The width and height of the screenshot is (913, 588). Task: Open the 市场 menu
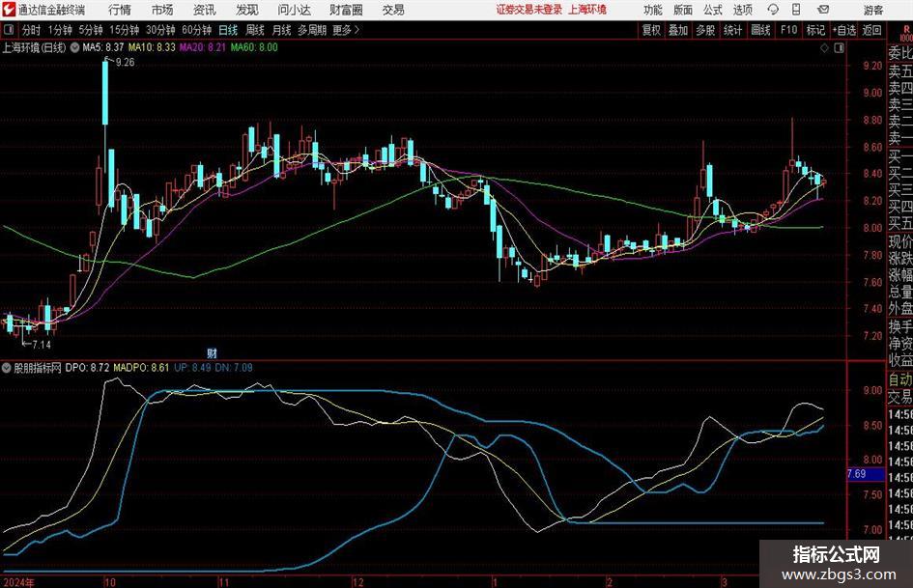tap(162, 10)
